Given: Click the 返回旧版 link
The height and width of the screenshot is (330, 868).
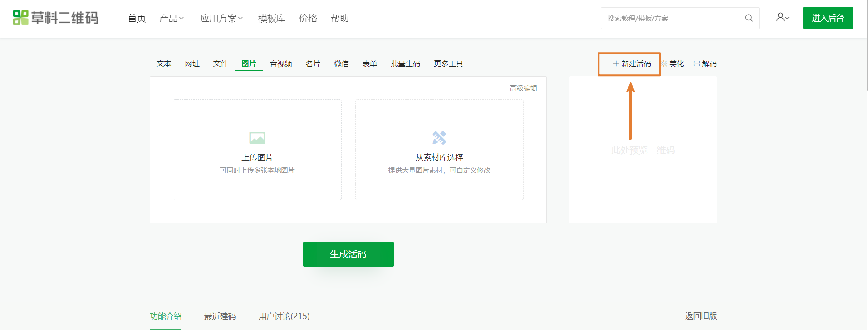Looking at the screenshot, I should 701,316.
